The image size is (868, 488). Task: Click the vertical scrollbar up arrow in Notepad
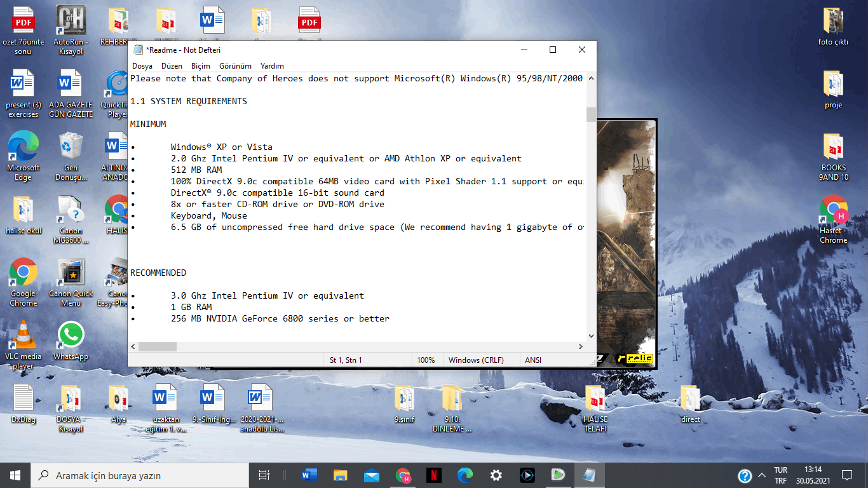[x=591, y=78]
